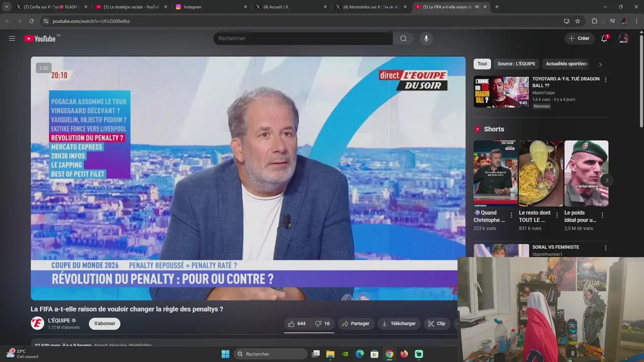Close the Instagram tab
Image resolution: width=644 pixels, height=362 pixels.
(x=246, y=7)
